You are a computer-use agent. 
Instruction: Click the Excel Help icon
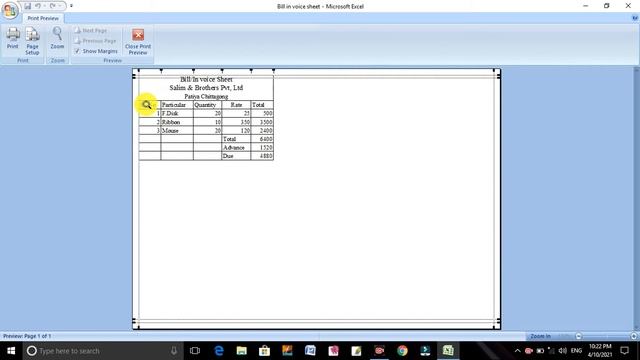tap(635, 18)
